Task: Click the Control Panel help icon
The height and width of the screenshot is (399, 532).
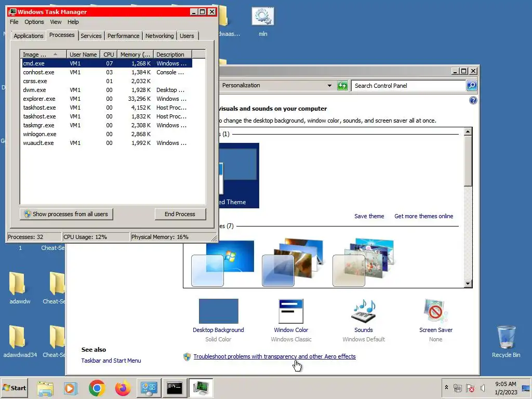Action: tap(473, 100)
